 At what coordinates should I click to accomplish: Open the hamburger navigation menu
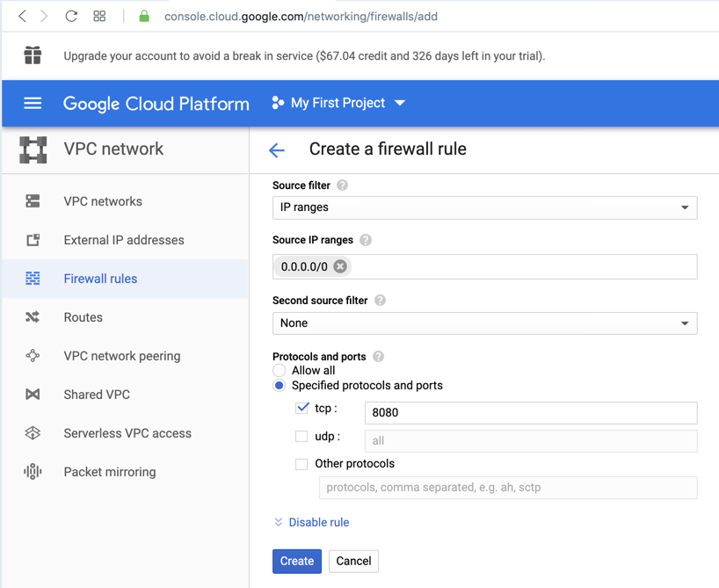coord(33,103)
